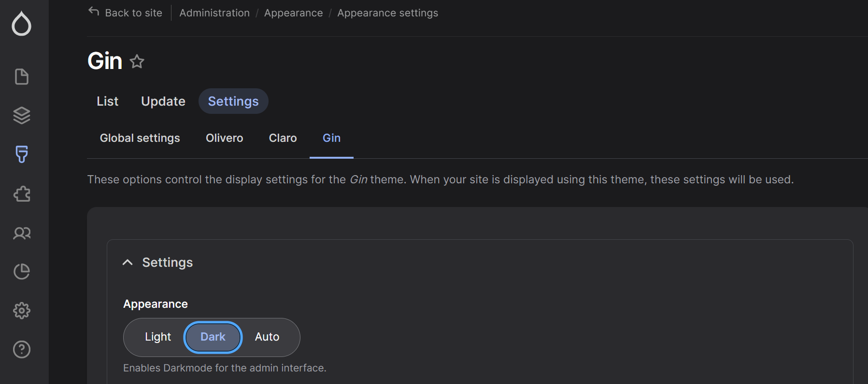Choose Light appearance mode
Image resolution: width=868 pixels, height=384 pixels.
tap(158, 337)
